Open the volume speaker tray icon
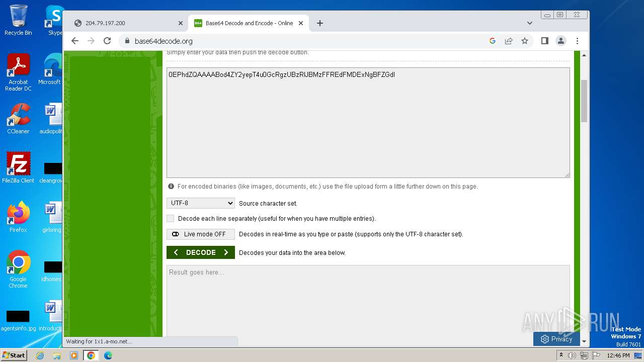Image resolution: width=644 pixels, height=362 pixels. [x=572, y=355]
